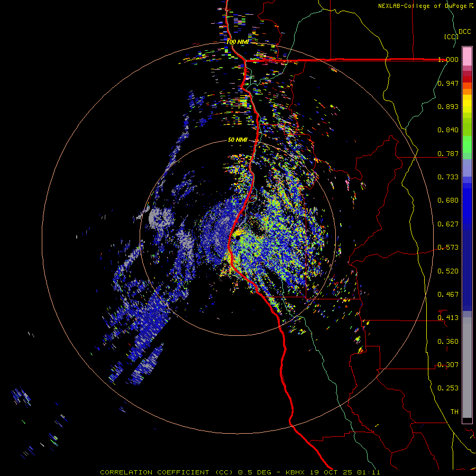Image resolution: width=476 pixels, height=476 pixels.
Task: Click the DCC legend header
Action: [x=465, y=32]
